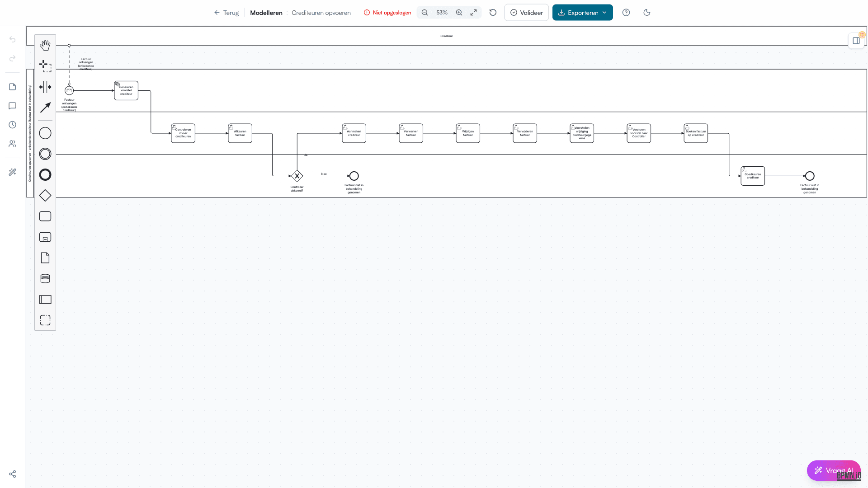
Task: Expand the properties panel on the right
Action: [x=856, y=40]
